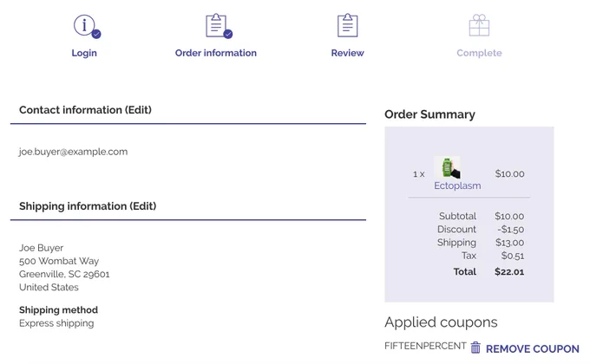The height and width of the screenshot is (364, 590).
Task: Select the Complete step label
Action: pos(479,53)
